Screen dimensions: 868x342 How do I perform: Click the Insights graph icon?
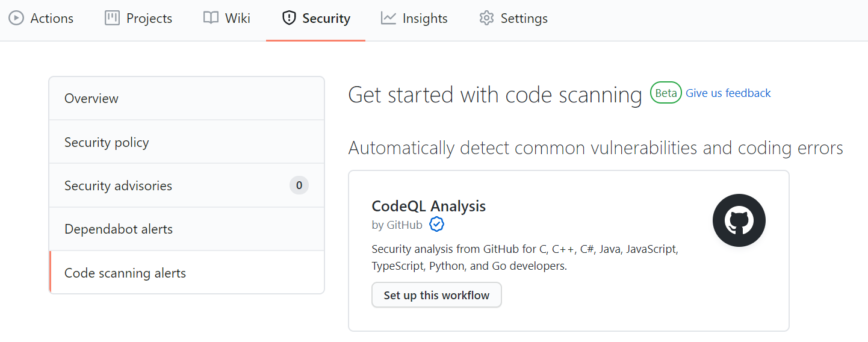pos(388,18)
